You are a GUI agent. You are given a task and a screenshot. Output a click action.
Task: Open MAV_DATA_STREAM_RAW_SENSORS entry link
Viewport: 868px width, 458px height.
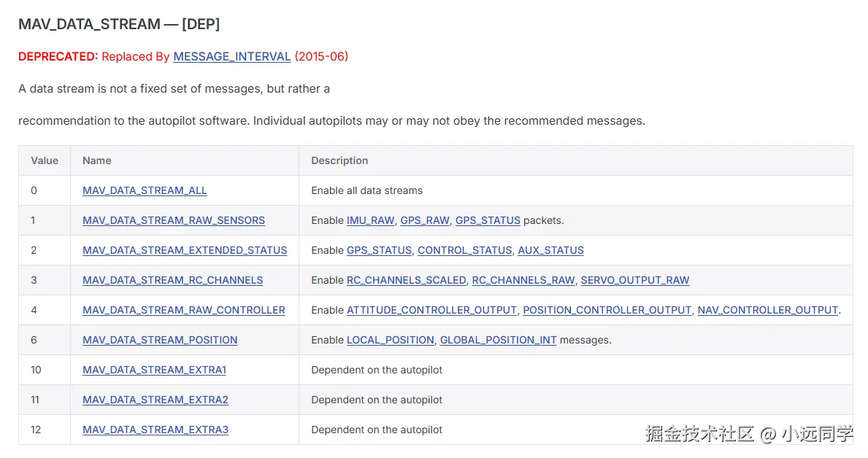(174, 220)
